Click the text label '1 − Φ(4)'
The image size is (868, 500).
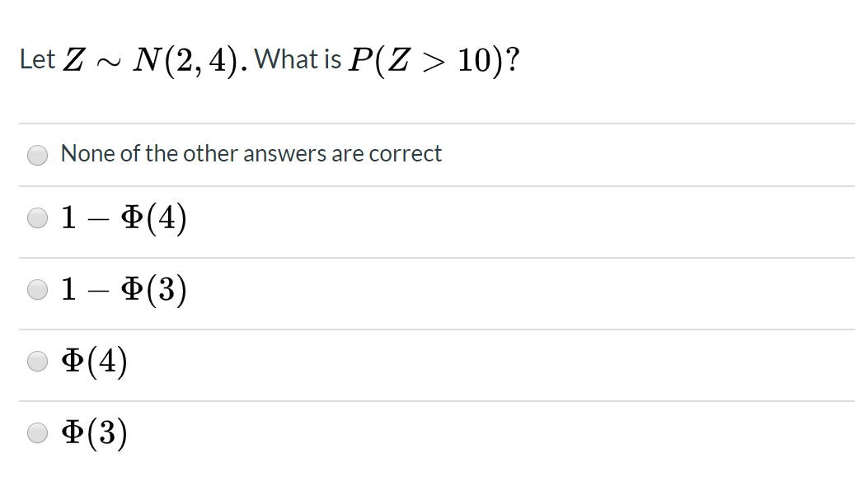[124, 217]
